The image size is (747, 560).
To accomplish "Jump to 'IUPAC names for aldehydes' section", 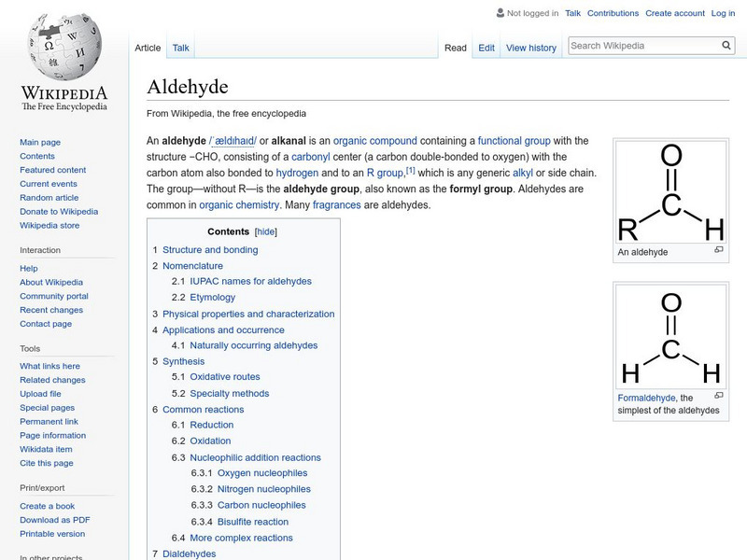I will point(250,281).
